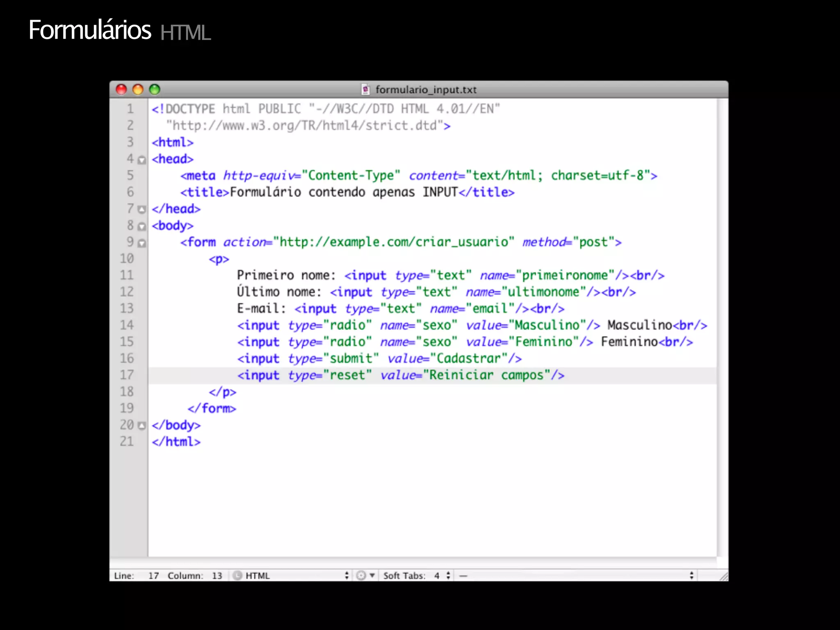The image size is (840, 630).
Task: Click fold marker beside closing body tag
Action: point(142,426)
